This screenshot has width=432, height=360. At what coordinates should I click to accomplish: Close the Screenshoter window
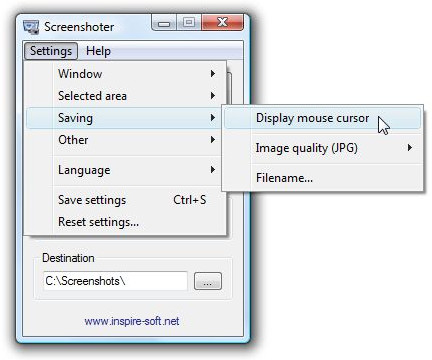pyautogui.click(x=222, y=23)
